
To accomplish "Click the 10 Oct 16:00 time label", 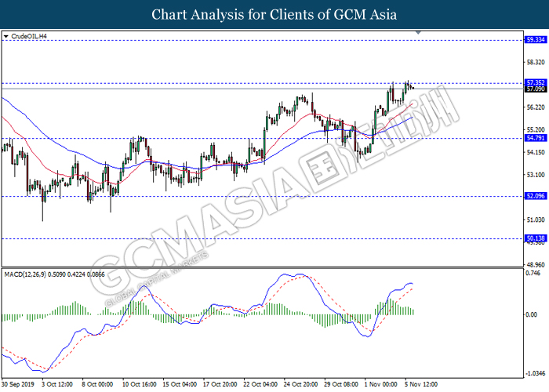I will (139, 384).
